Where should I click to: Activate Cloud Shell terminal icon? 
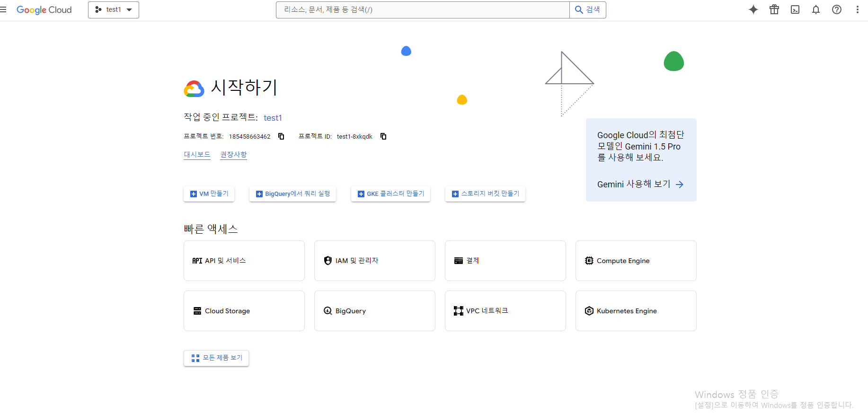795,9
